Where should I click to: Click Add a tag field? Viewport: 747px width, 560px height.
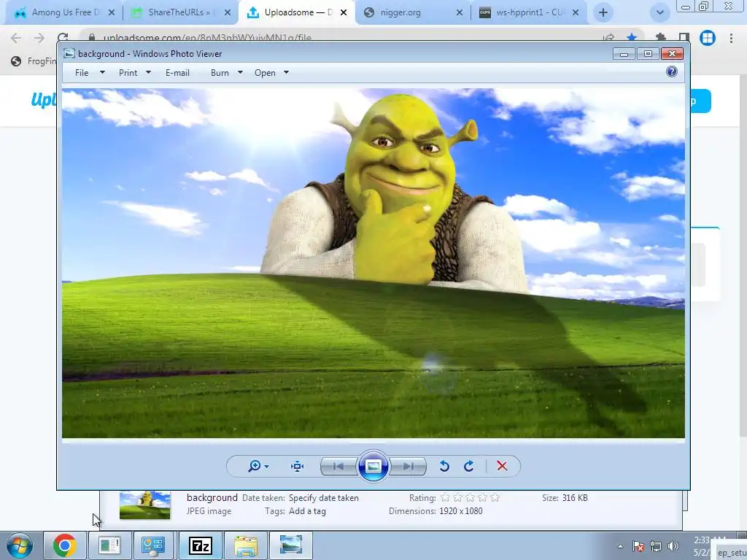(307, 511)
